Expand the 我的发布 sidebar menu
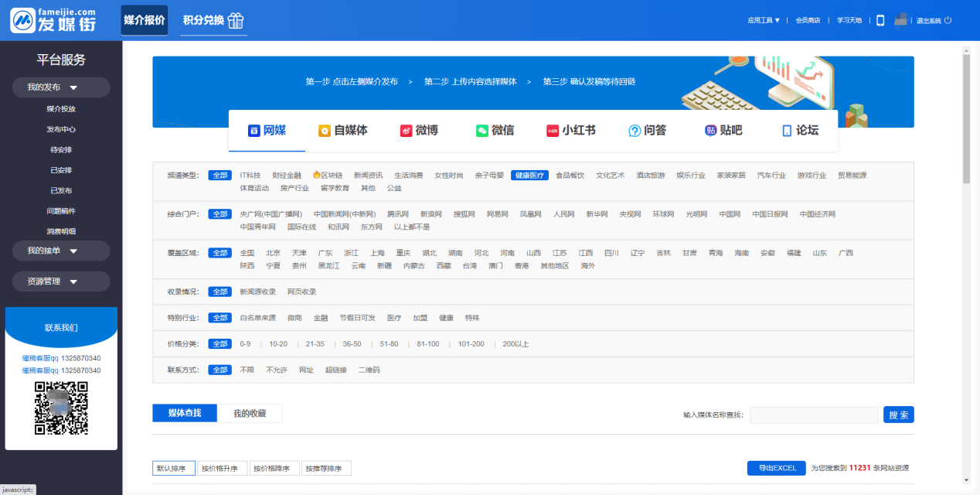Viewport: 980px width, 495px height. click(61, 87)
